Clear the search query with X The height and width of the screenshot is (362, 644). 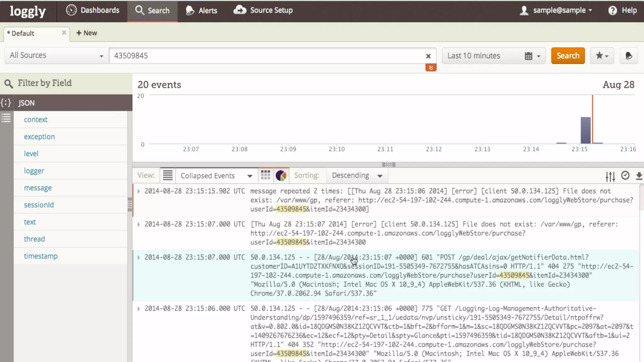(x=428, y=56)
